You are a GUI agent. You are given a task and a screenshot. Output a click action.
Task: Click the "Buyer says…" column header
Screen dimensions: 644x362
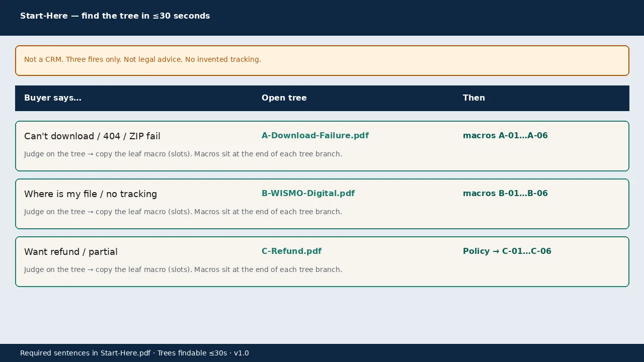53,98
